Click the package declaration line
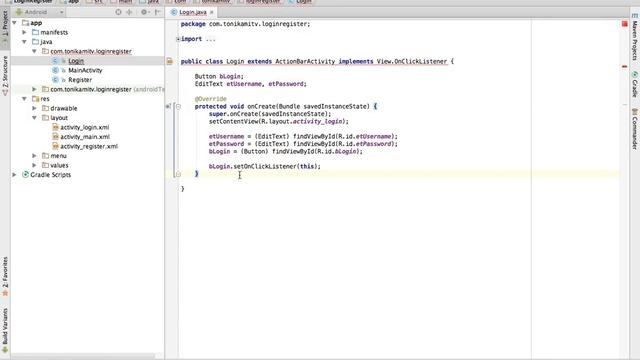This screenshot has height=360, width=640. pyautogui.click(x=245, y=24)
